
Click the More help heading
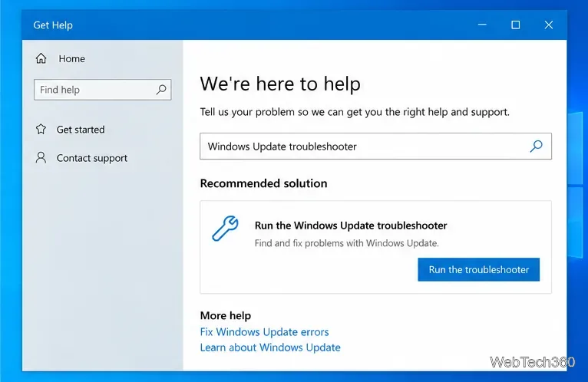(x=226, y=315)
